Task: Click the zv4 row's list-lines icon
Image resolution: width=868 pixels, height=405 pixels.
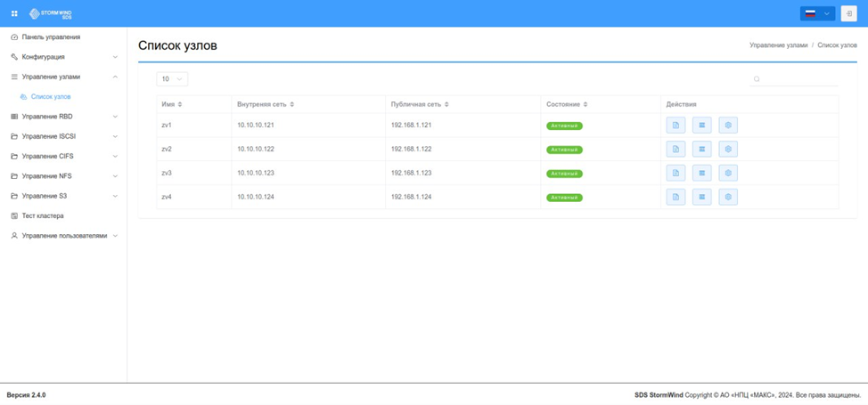Action: (x=702, y=197)
